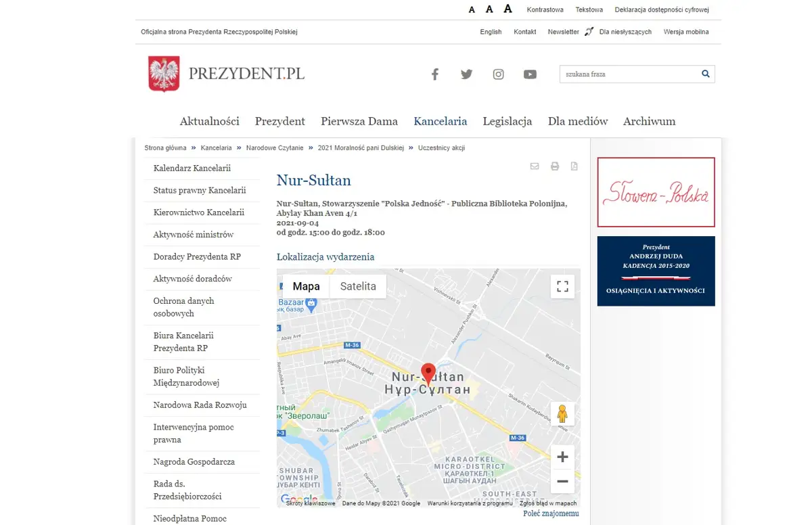Enable Kontrastowa high-contrast mode
Image resolution: width=812 pixels, height=525 pixels.
coord(545,10)
